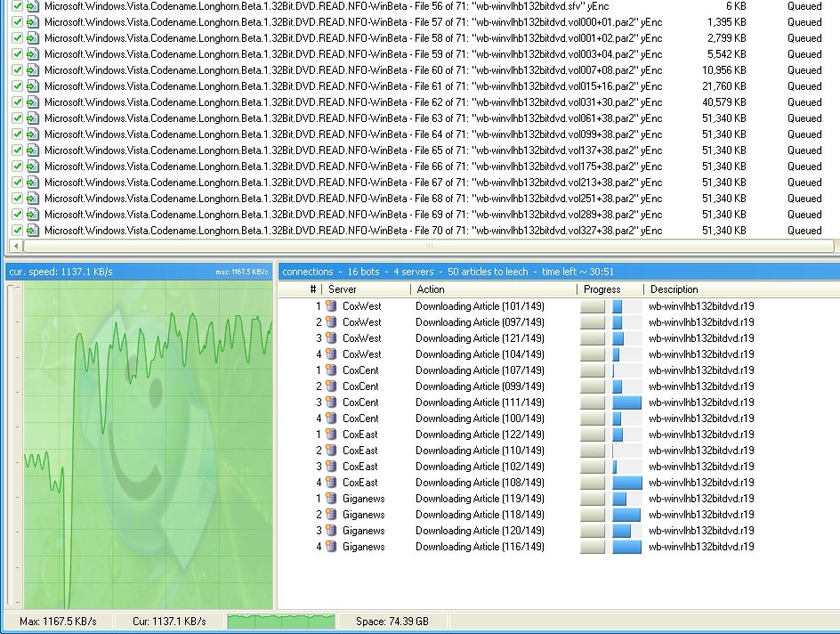Image resolution: width=840 pixels, height=634 pixels.
Task: Click server icon for CoxEast connection 2
Action: 331,451
